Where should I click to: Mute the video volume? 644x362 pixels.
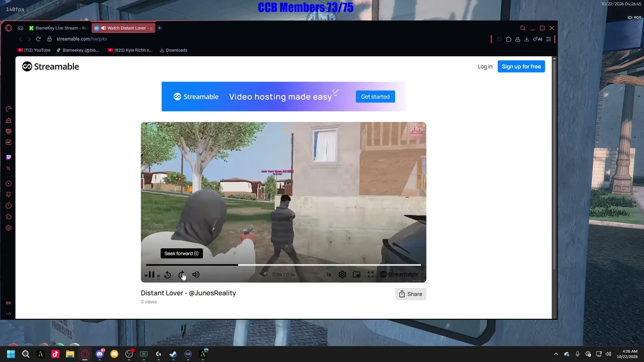tap(196, 275)
